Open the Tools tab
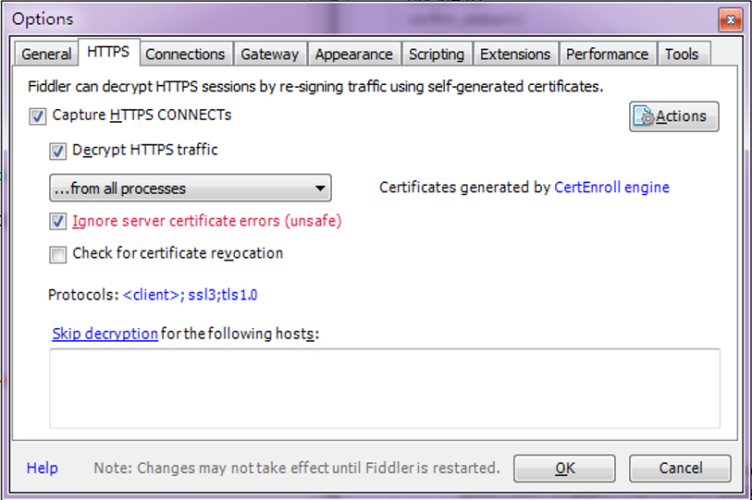Image resolution: width=752 pixels, height=500 pixels. click(x=682, y=54)
